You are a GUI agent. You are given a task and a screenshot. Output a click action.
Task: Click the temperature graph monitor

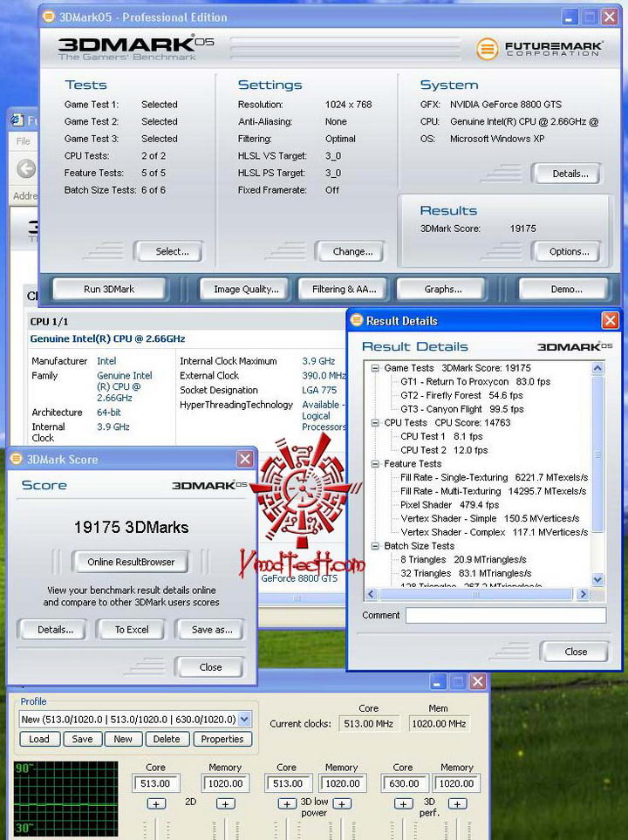pyautogui.click(x=66, y=798)
